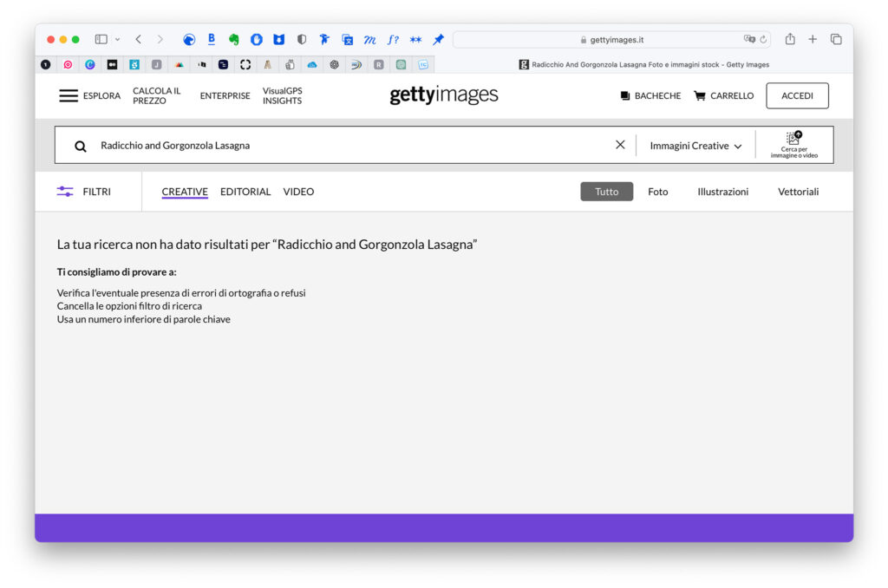The height and width of the screenshot is (588, 888).
Task: Select the Tutto filter
Action: [x=606, y=192]
